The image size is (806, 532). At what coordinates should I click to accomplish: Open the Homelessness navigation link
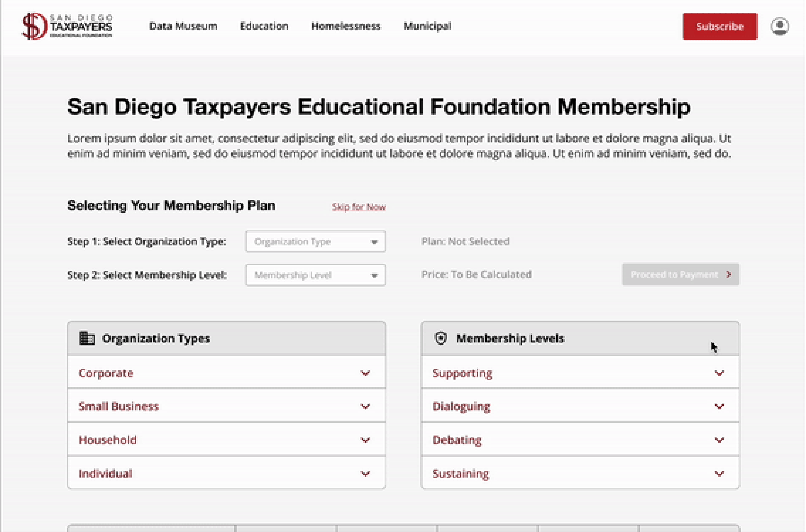coord(346,26)
